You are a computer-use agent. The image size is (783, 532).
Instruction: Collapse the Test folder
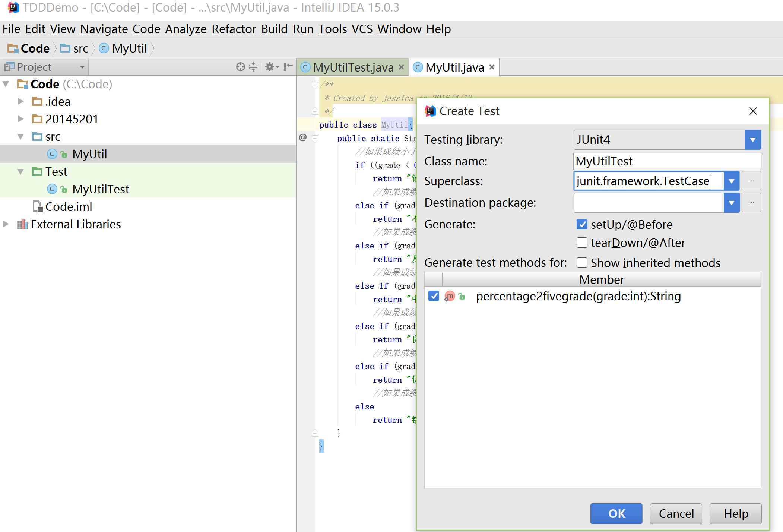[21, 172]
